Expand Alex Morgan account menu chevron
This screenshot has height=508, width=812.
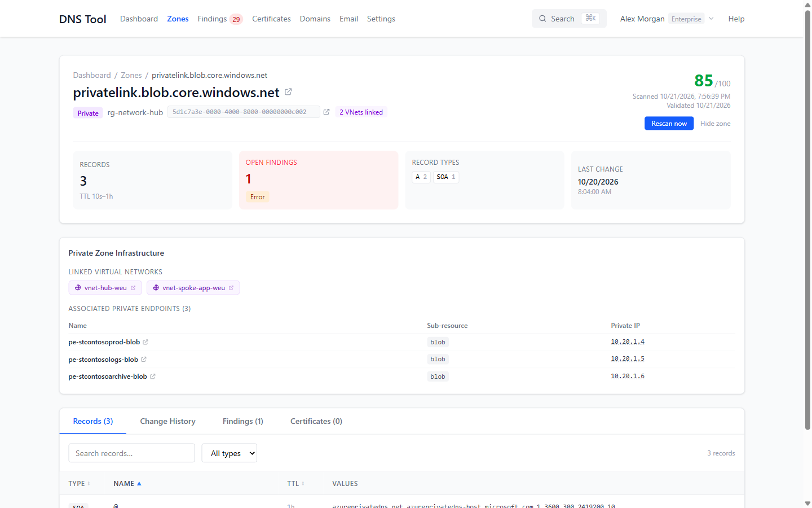point(711,19)
